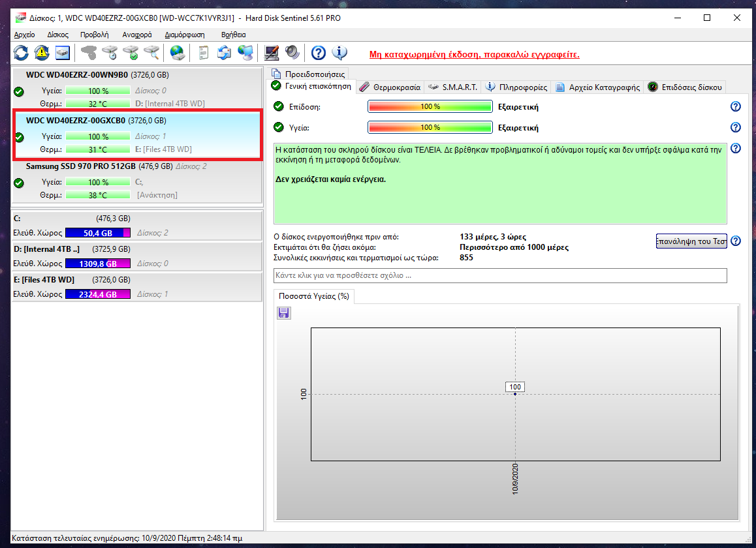Screen dimensions: 756x548
Task: Click the blue question mark toolbar icon
Action: coord(318,52)
